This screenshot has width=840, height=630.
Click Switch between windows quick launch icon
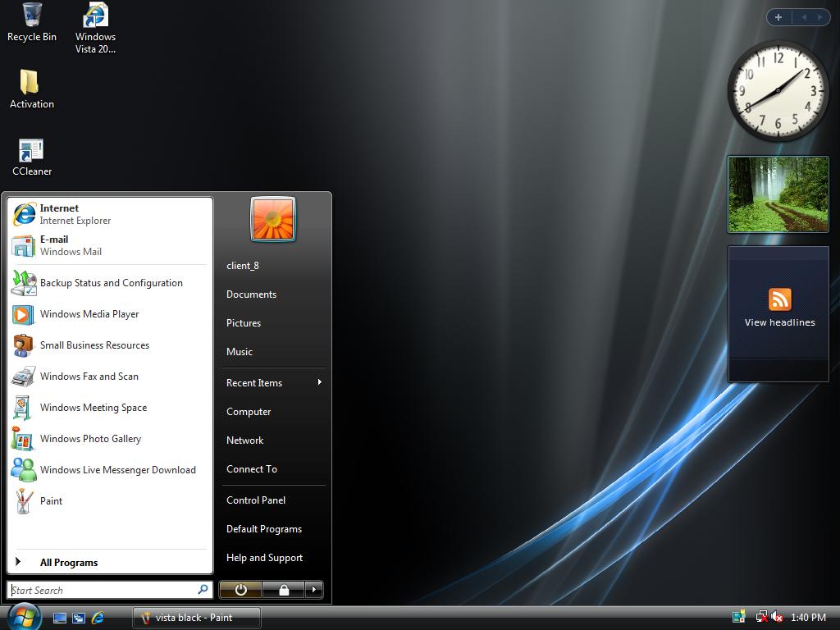(79, 619)
